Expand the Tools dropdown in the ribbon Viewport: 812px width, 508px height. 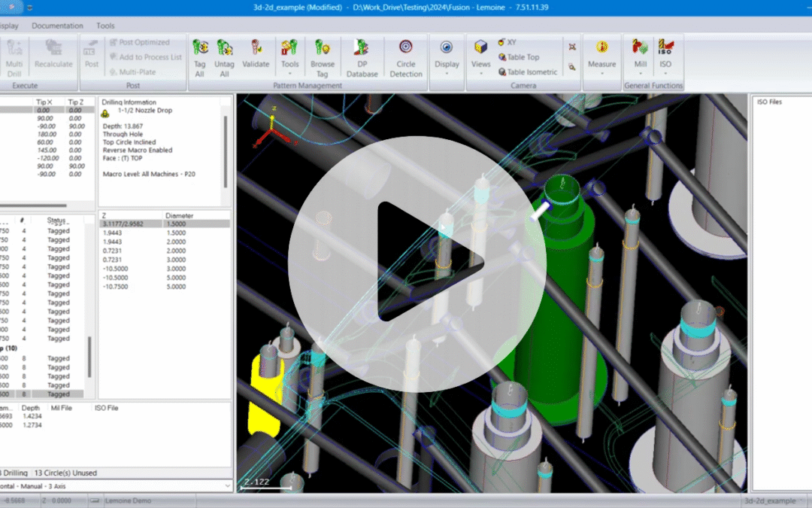(x=289, y=57)
